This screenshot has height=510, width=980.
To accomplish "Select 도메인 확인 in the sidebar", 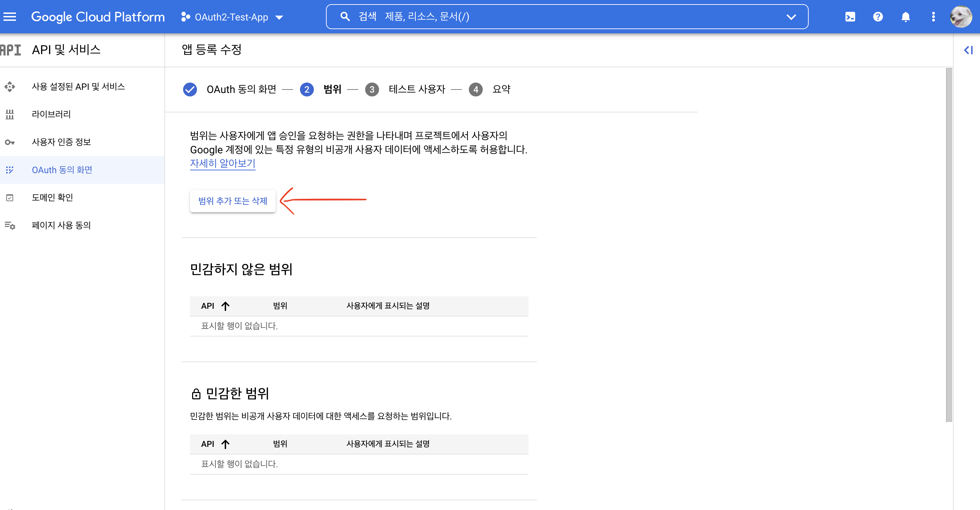I will tap(52, 197).
